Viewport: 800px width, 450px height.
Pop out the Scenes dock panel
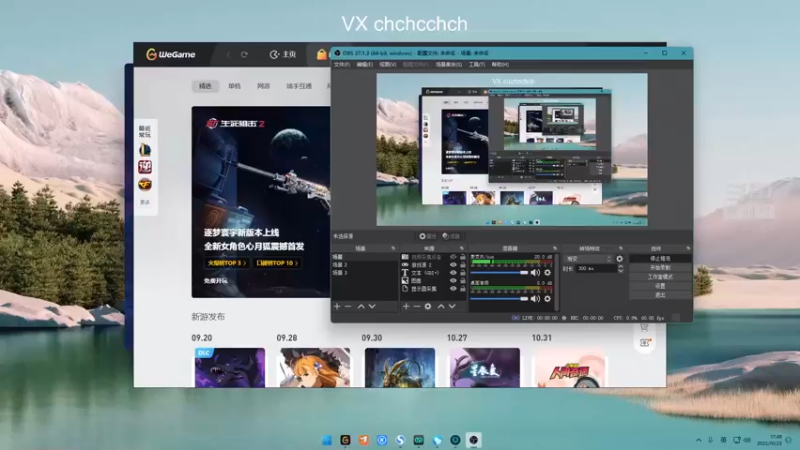(393, 248)
